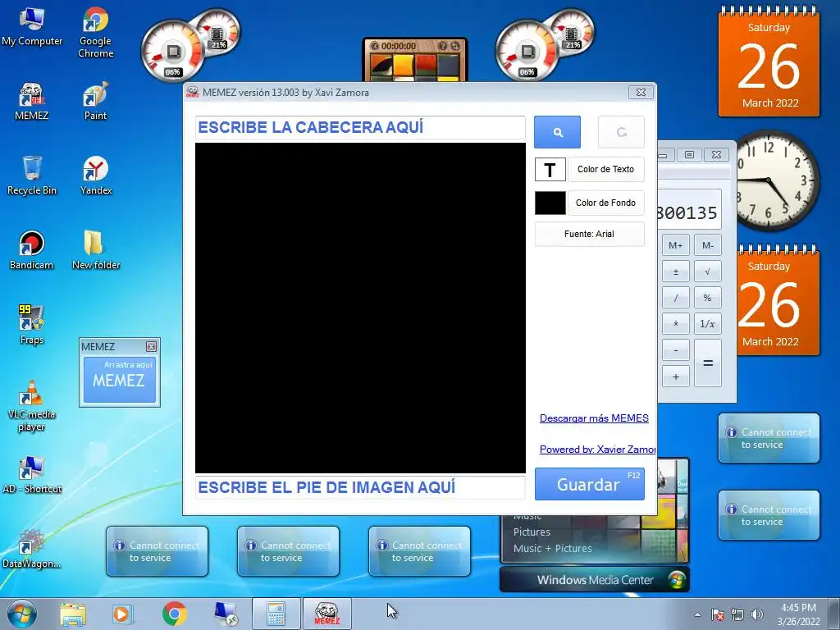Click the greyed refresh button in MEMEZ
Screen dimensions: 840x630
[621, 132]
